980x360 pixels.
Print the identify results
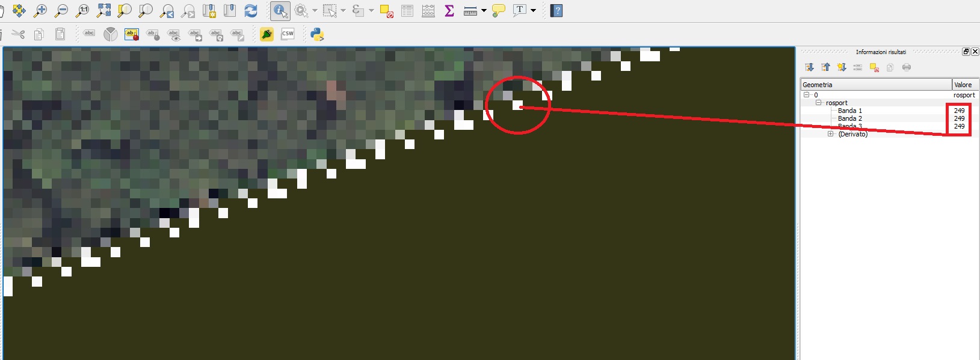907,67
